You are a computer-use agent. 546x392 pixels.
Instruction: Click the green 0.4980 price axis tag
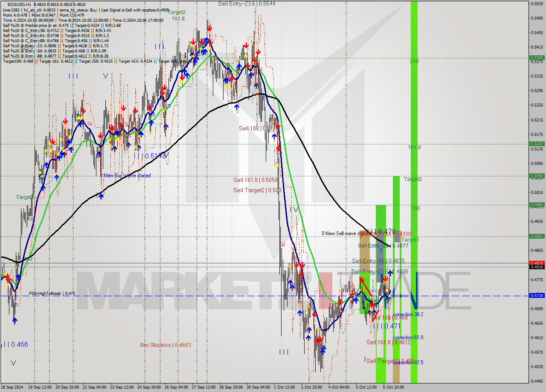click(x=536, y=205)
